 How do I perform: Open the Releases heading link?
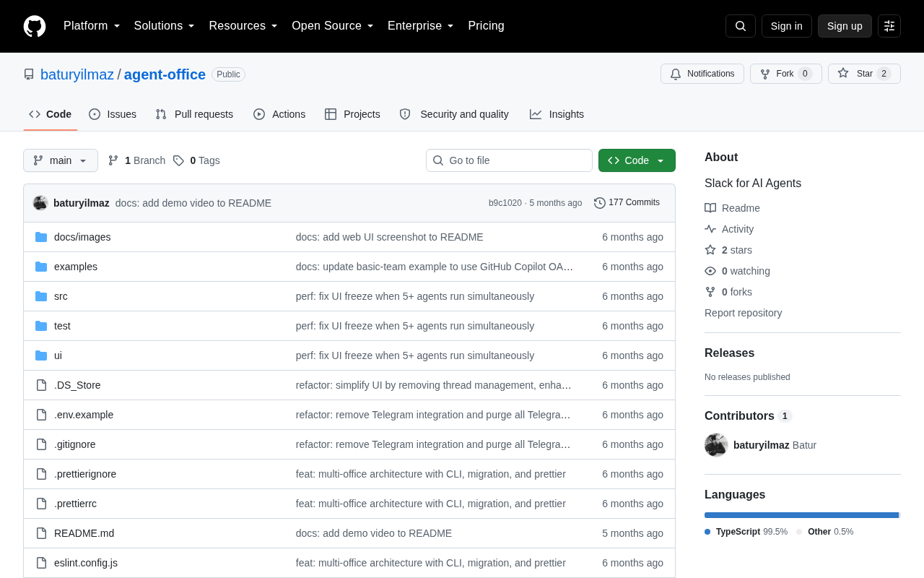(x=729, y=353)
